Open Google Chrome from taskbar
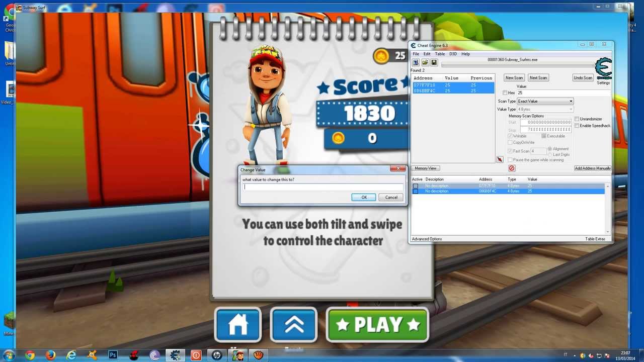Image resolution: width=644 pixels, height=362 pixels. click(30, 355)
